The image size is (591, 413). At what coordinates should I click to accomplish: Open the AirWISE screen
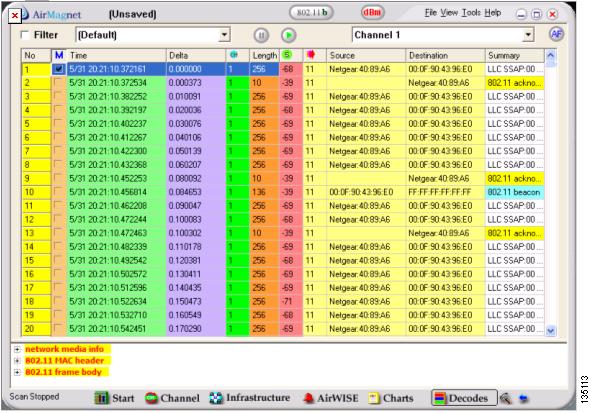coord(331,398)
